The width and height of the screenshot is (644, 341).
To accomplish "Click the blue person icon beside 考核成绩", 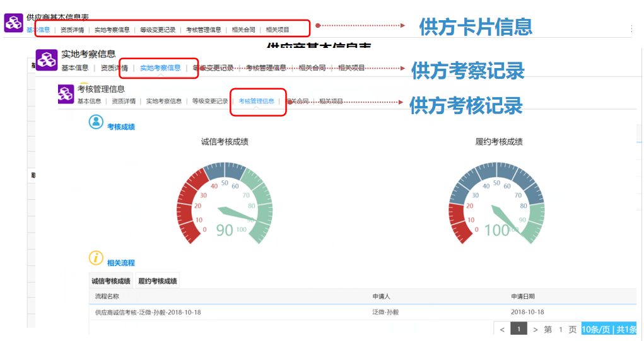I will [96, 122].
